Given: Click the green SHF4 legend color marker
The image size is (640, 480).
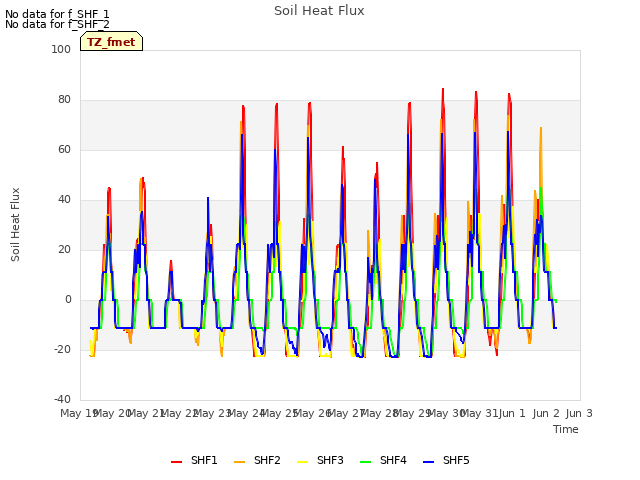Looking at the screenshot, I should 366,462.
